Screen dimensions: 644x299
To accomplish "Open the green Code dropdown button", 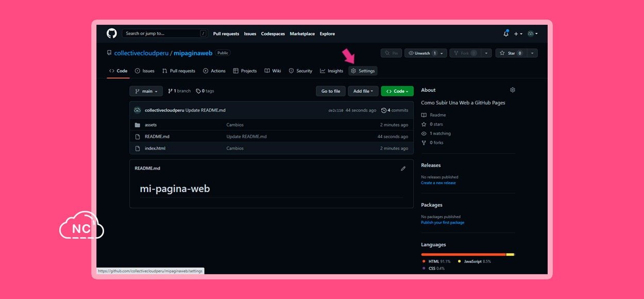I will tap(397, 91).
